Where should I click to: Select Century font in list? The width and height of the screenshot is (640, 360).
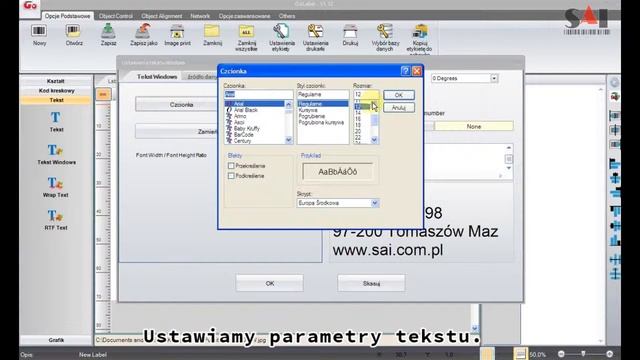tap(242, 141)
